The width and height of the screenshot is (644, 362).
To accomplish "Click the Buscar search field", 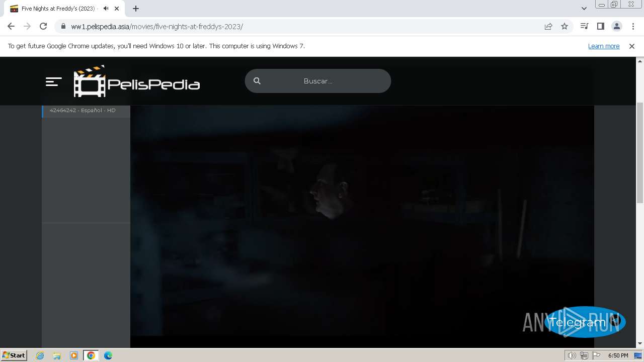I will click(x=317, y=81).
